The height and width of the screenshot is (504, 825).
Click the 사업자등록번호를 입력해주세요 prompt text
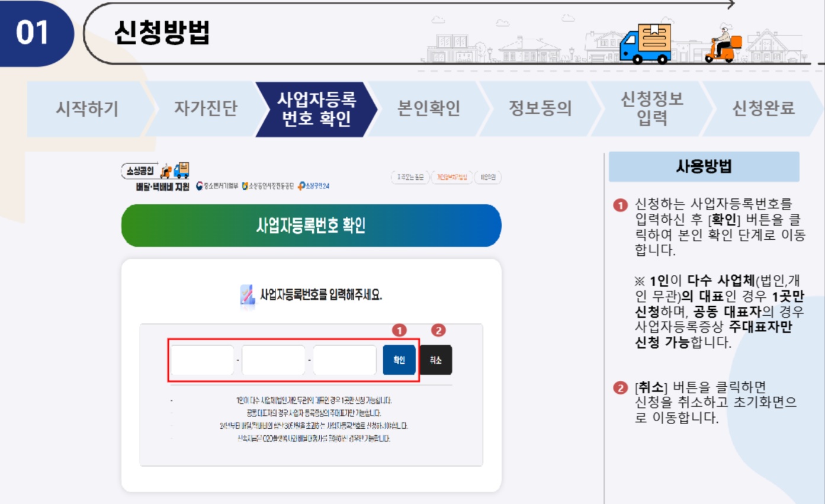pyautogui.click(x=321, y=295)
